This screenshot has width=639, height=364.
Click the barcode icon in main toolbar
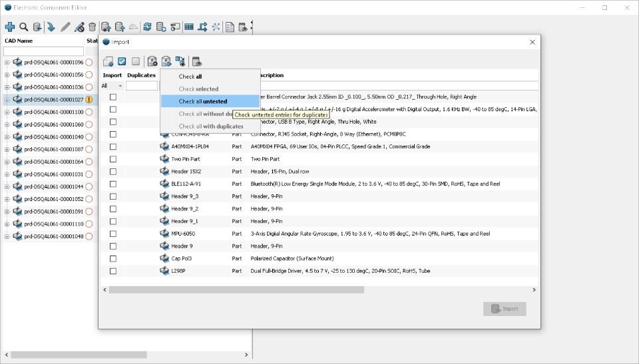tap(188, 27)
